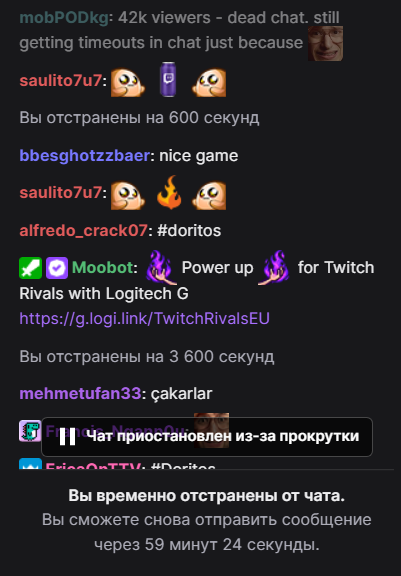This screenshot has width=401, height=576.
Task: Click the first purple flame Power up emote
Action: (x=161, y=268)
